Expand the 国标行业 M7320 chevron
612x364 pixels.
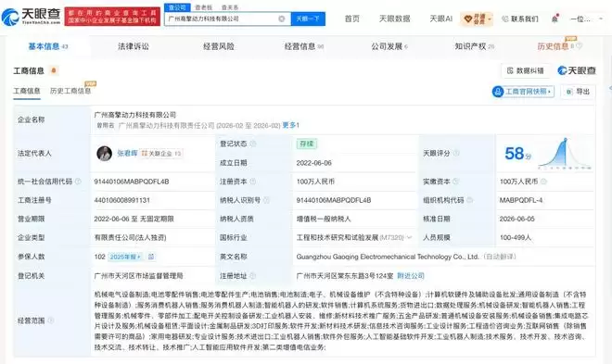coord(409,237)
